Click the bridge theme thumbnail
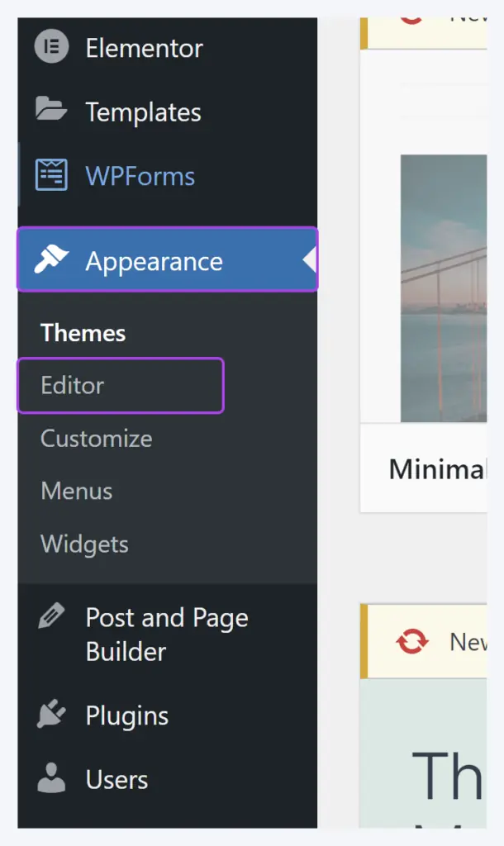Screen dimensions: 504x846 click(x=444, y=288)
